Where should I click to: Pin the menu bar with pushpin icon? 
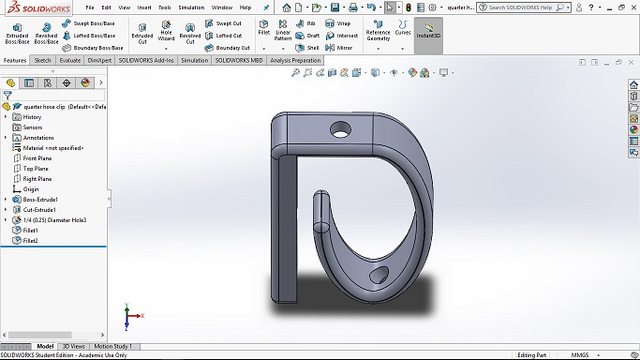(267, 8)
